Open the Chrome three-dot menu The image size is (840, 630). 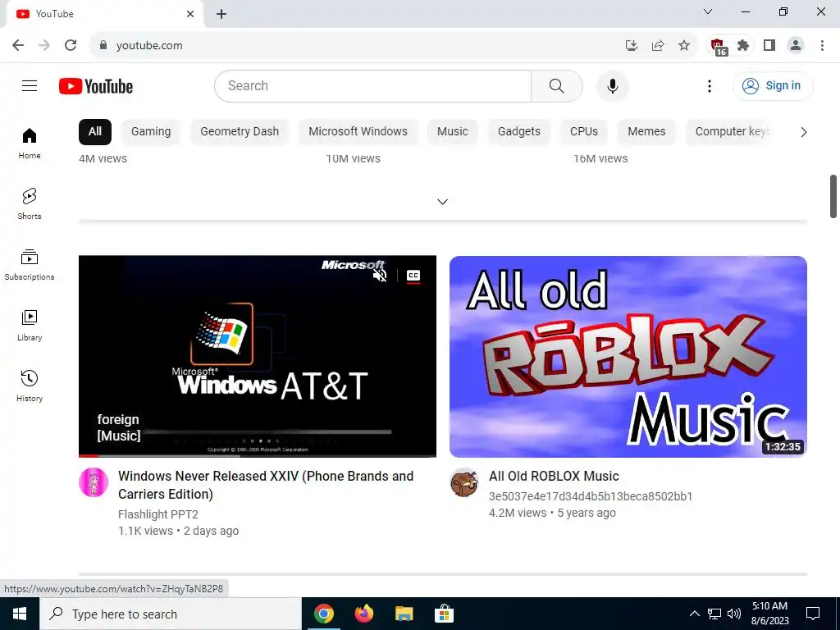(822, 46)
